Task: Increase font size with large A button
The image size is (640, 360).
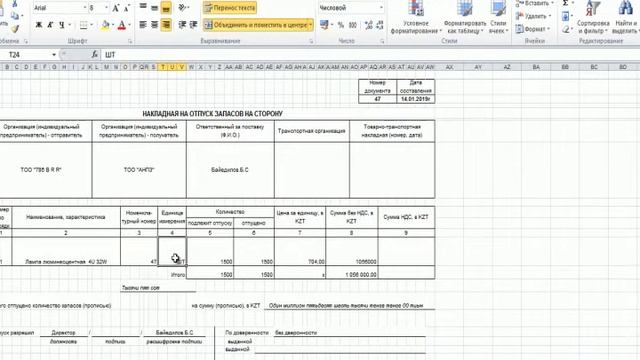Action: pos(116,8)
